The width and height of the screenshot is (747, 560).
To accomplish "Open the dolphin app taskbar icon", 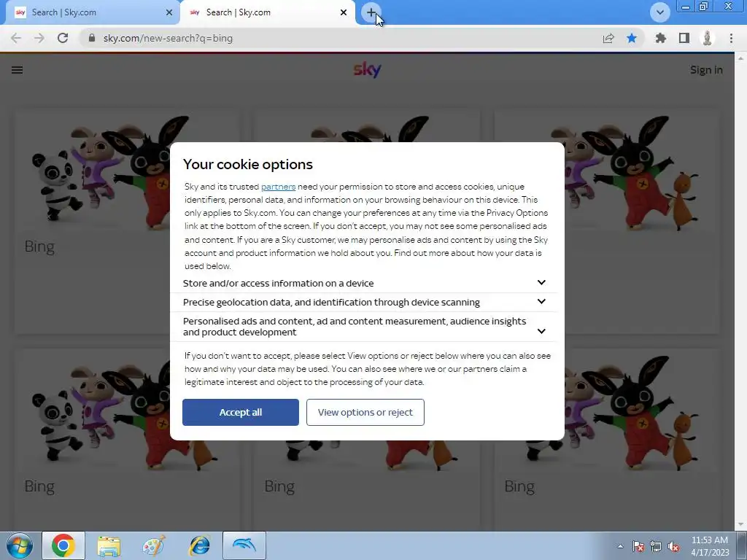I will point(244,545).
